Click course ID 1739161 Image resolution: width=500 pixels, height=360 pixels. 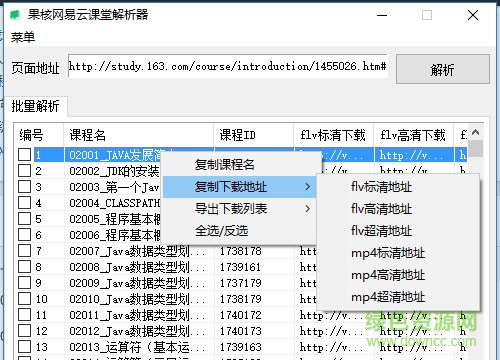[x=241, y=267]
